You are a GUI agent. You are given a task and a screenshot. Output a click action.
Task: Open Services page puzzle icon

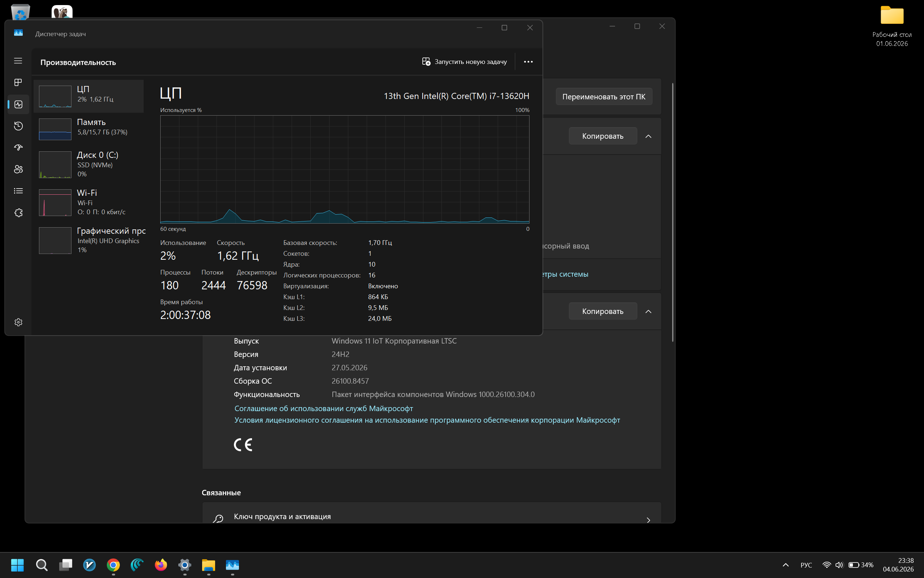point(18,213)
